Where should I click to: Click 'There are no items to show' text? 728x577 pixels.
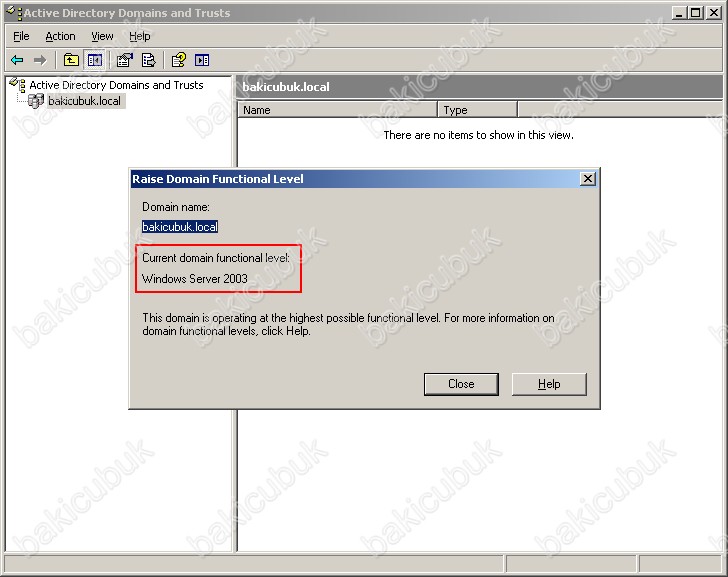[x=479, y=135]
